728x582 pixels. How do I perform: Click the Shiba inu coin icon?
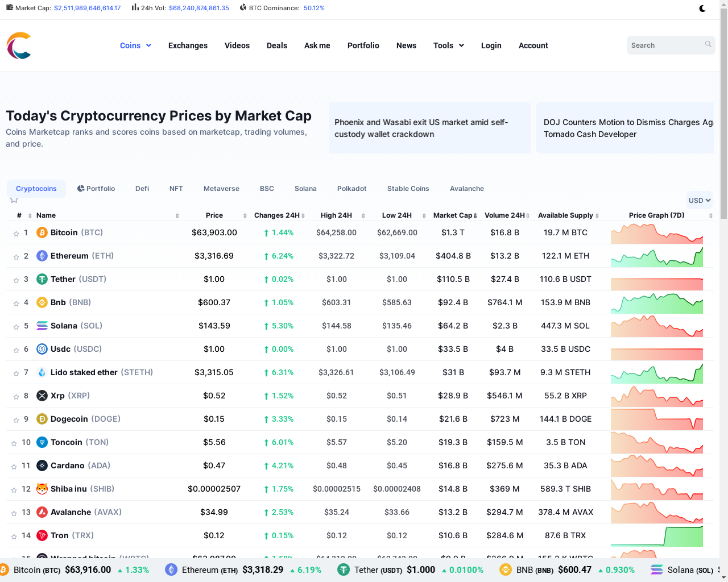[x=42, y=489]
